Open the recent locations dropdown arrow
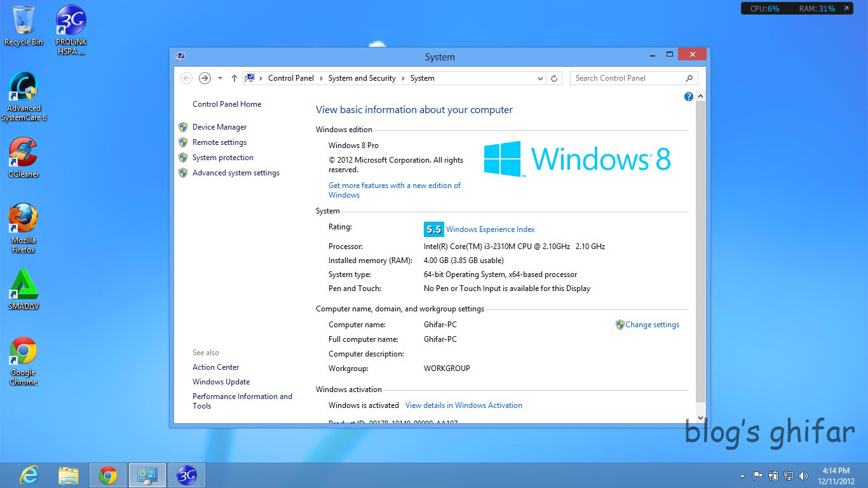Screen dimensions: 868x488 (220, 78)
